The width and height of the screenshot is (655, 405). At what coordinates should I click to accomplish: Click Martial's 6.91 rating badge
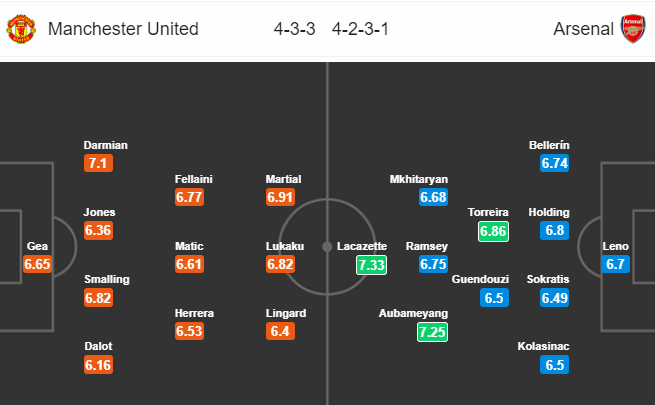coord(280,197)
